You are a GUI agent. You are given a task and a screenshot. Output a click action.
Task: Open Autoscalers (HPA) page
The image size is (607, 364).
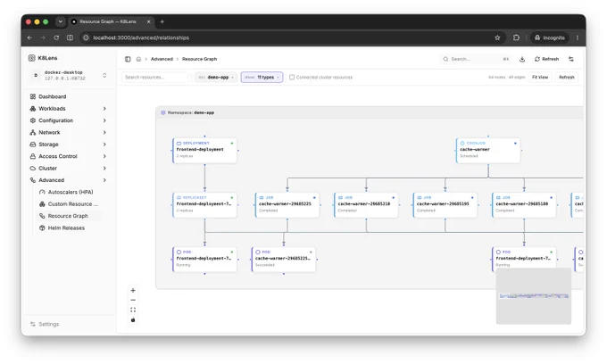[x=70, y=192]
